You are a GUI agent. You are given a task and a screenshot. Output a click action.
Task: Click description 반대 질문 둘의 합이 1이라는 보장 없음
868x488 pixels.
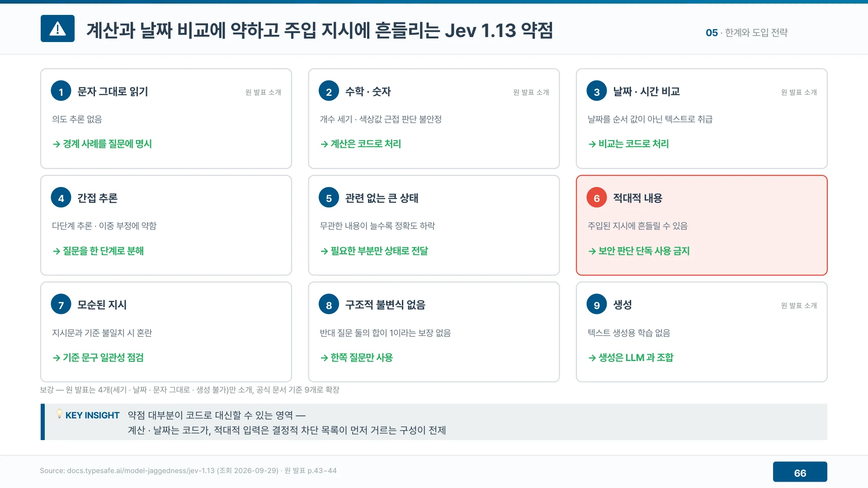[x=385, y=333]
